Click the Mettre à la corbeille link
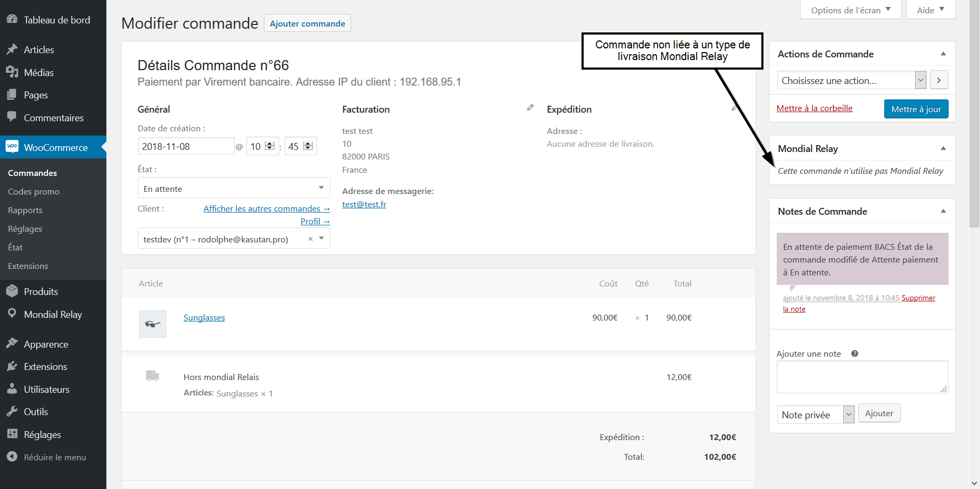Image resolution: width=980 pixels, height=489 pixels. click(814, 108)
